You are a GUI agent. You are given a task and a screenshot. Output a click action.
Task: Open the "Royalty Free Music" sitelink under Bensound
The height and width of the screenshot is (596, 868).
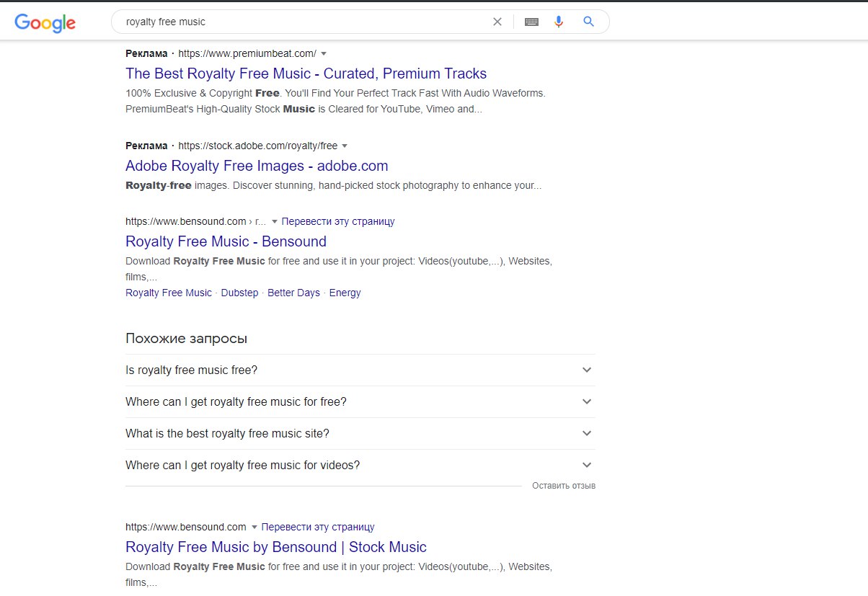[x=169, y=293]
